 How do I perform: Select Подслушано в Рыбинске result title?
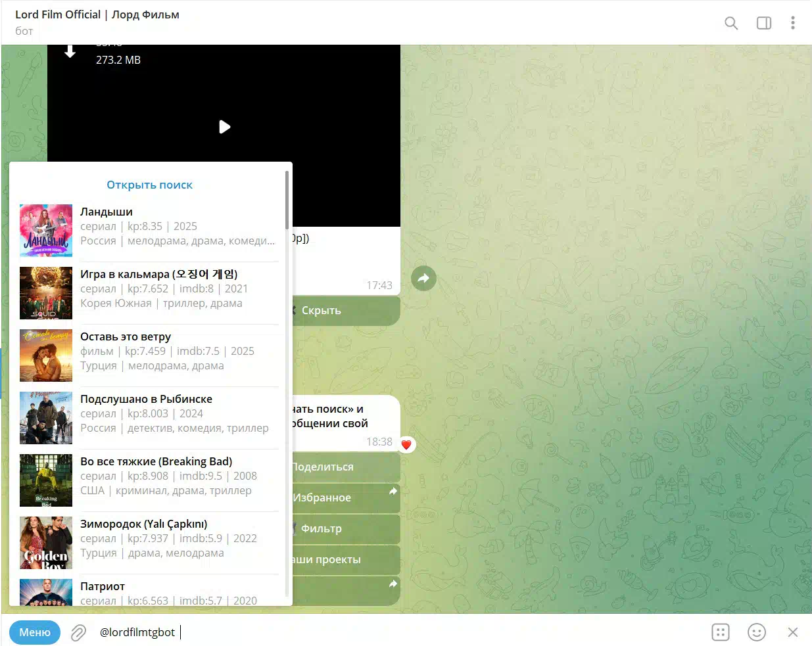click(146, 399)
